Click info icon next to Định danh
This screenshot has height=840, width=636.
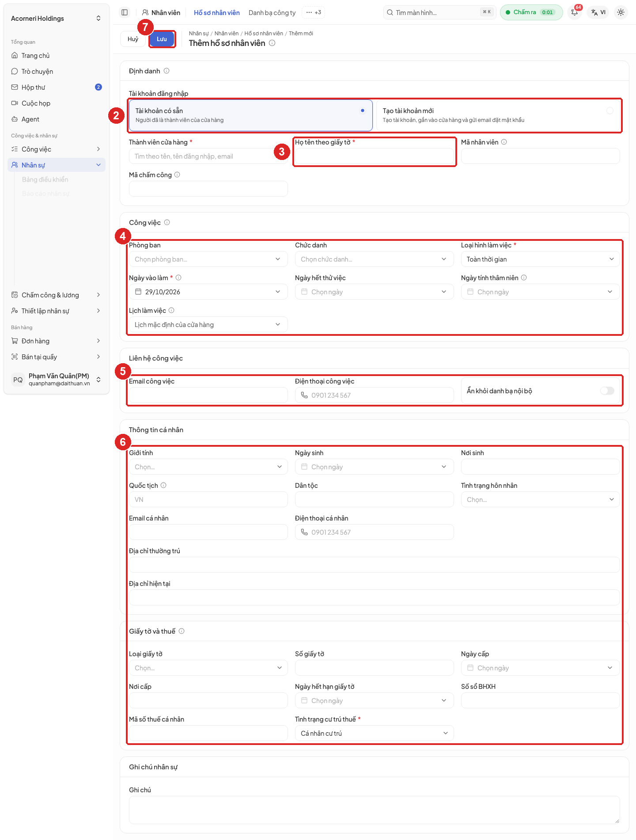pyautogui.click(x=167, y=71)
